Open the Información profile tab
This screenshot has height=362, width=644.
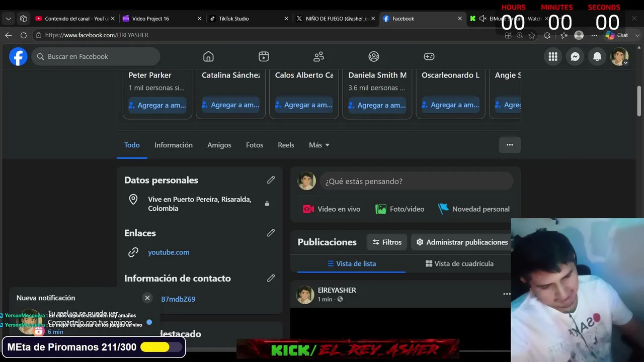click(174, 145)
